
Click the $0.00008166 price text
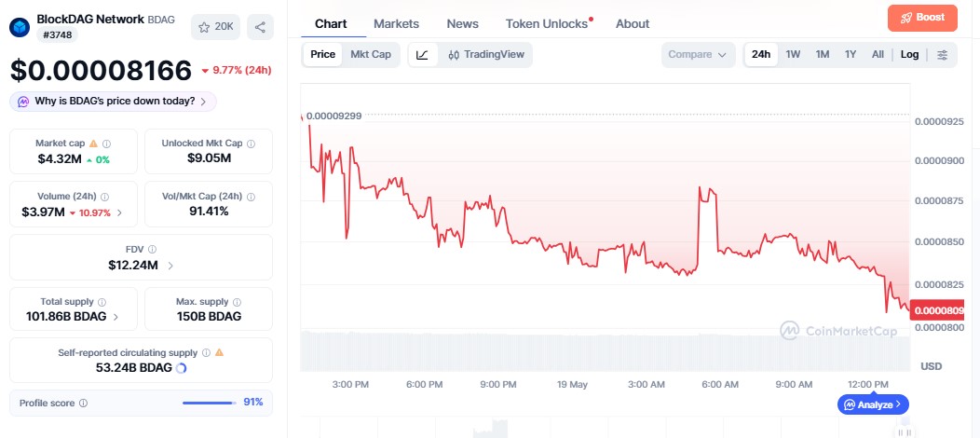point(101,71)
